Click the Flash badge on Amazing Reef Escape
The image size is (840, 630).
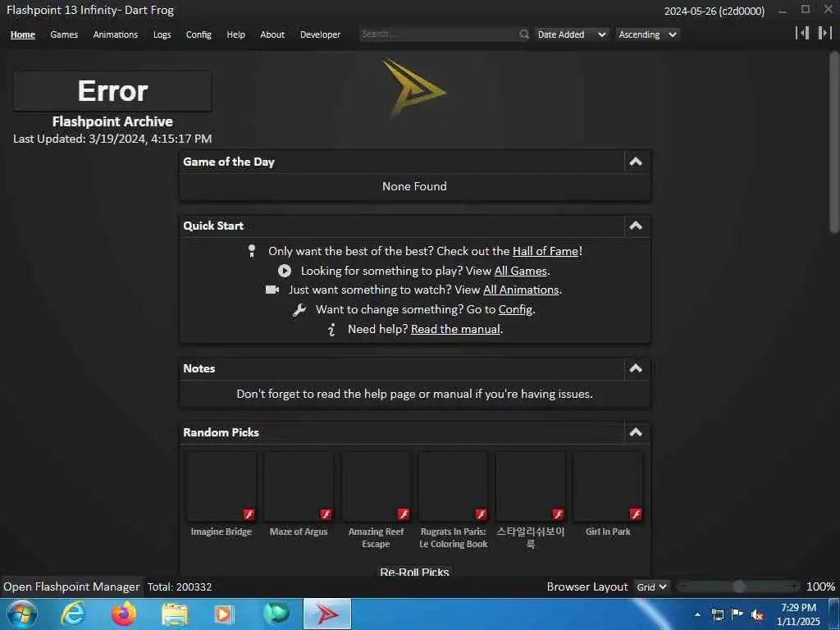coord(404,514)
